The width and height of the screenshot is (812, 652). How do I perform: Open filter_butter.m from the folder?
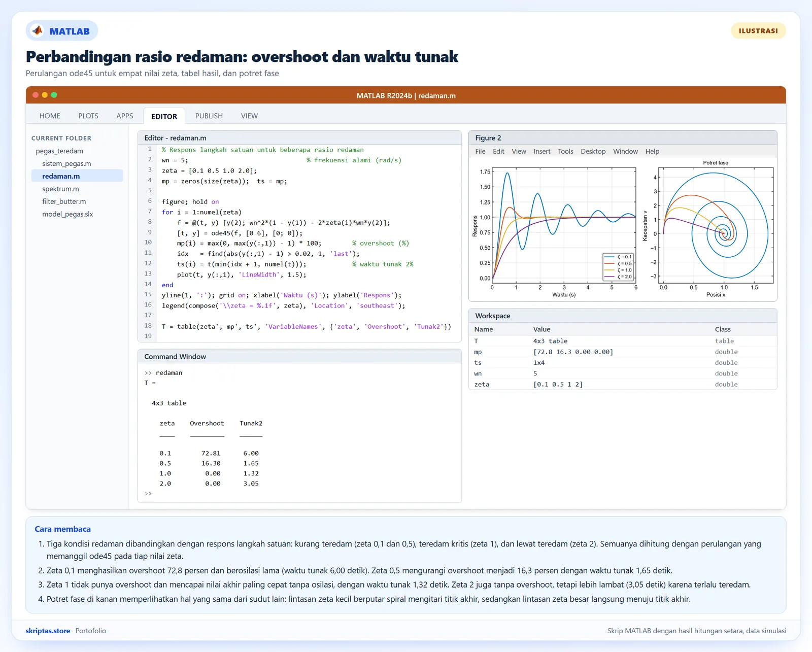[x=64, y=201]
